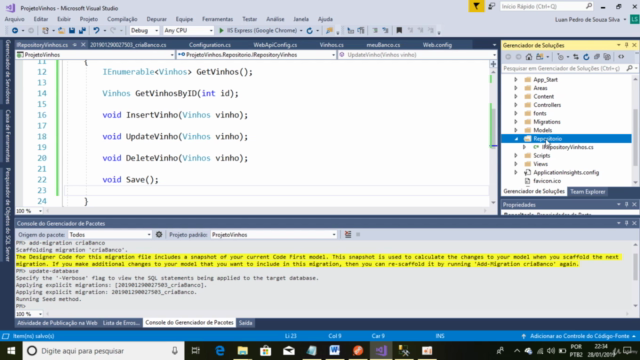The height and width of the screenshot is (360, 640).
Task: Click the Início Rápido search box
Action: (x=546, y=7)
